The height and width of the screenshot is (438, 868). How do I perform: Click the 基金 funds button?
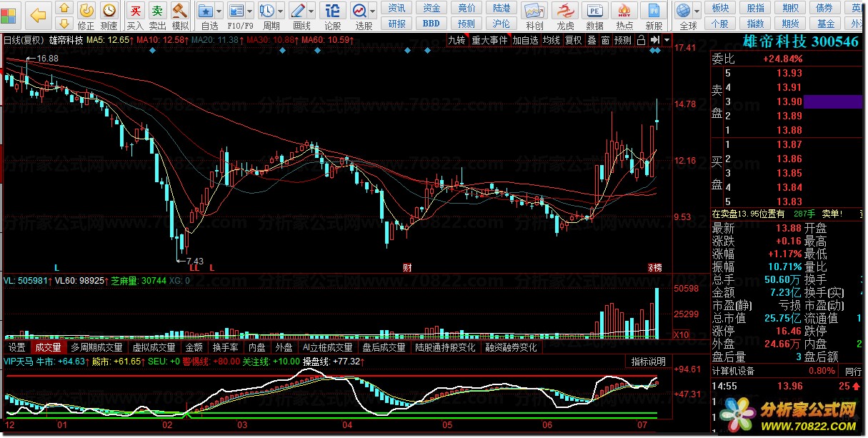[825, 23]
